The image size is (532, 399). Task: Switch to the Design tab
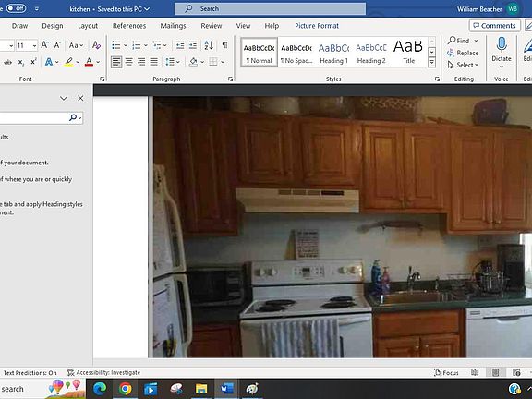53,26
